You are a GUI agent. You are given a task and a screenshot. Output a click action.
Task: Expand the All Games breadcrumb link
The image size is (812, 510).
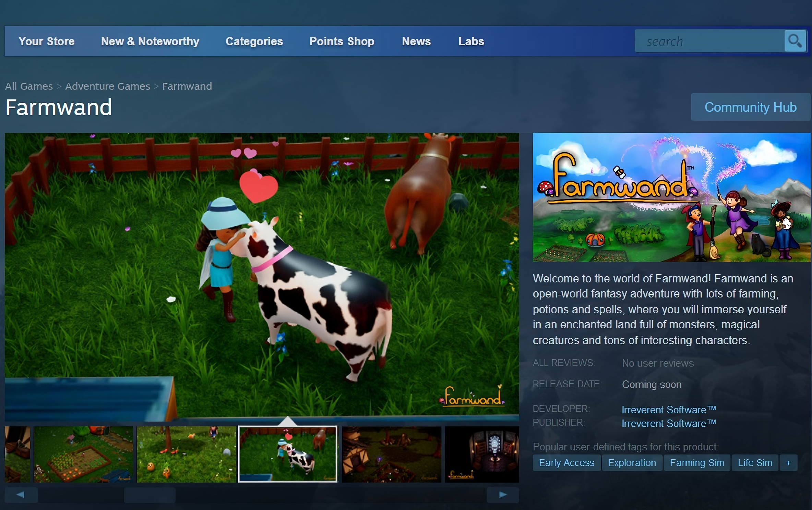[29, 87]
